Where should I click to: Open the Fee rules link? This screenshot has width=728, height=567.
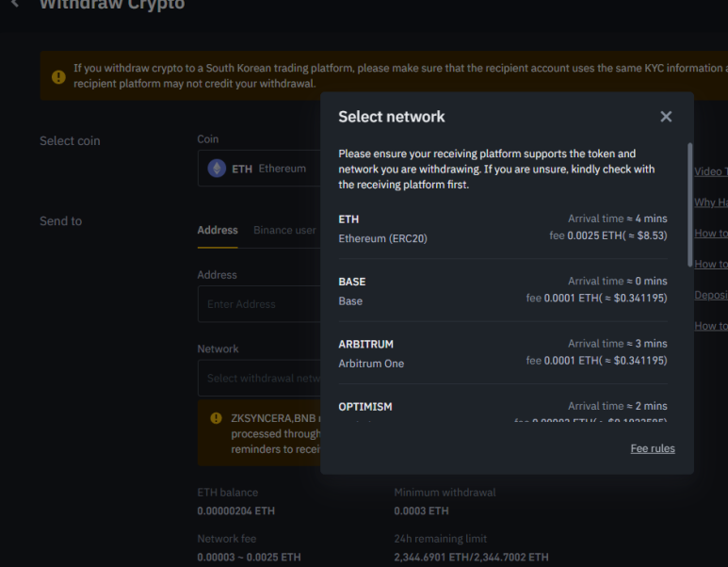[653, 448]
